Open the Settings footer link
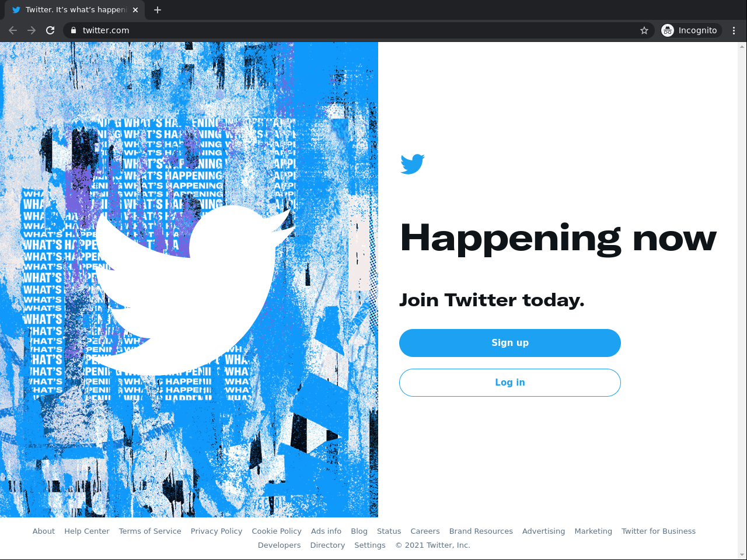Viewport: 747px width, 560px height. 370,545
